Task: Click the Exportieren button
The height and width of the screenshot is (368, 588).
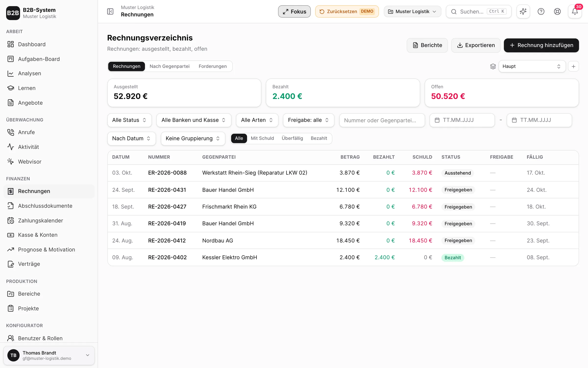Action: pos(476,45)
